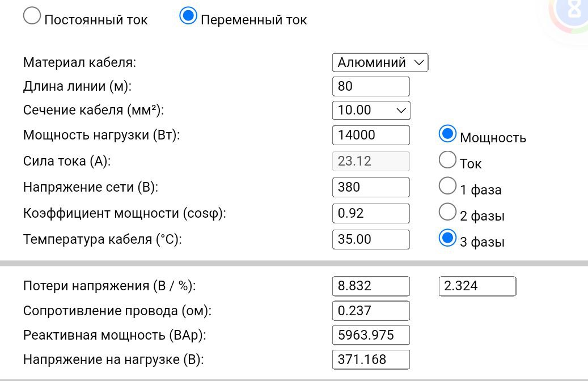The height and width of the screenshot is (381, 588).
Task: Expand the cable cross-section 10.00 dropdown
Action: [x=371, y=110]
